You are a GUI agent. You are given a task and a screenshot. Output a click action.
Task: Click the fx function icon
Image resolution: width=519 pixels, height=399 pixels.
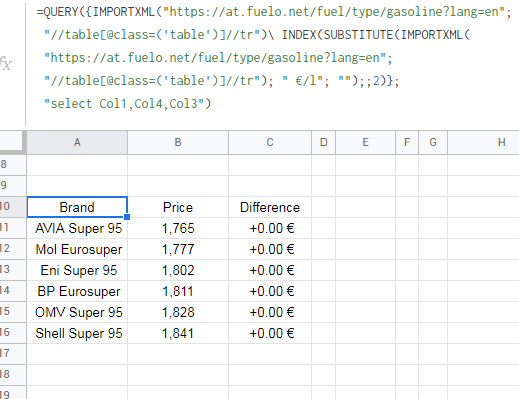pyautogui.click(x=6, y=63)
